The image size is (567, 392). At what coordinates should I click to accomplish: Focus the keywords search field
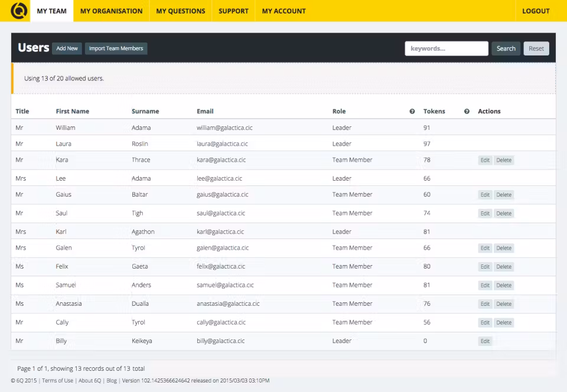(446, 48)
